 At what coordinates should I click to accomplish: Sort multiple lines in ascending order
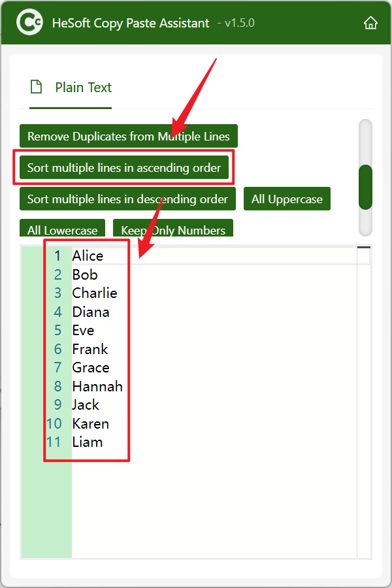tap(123, 167)
